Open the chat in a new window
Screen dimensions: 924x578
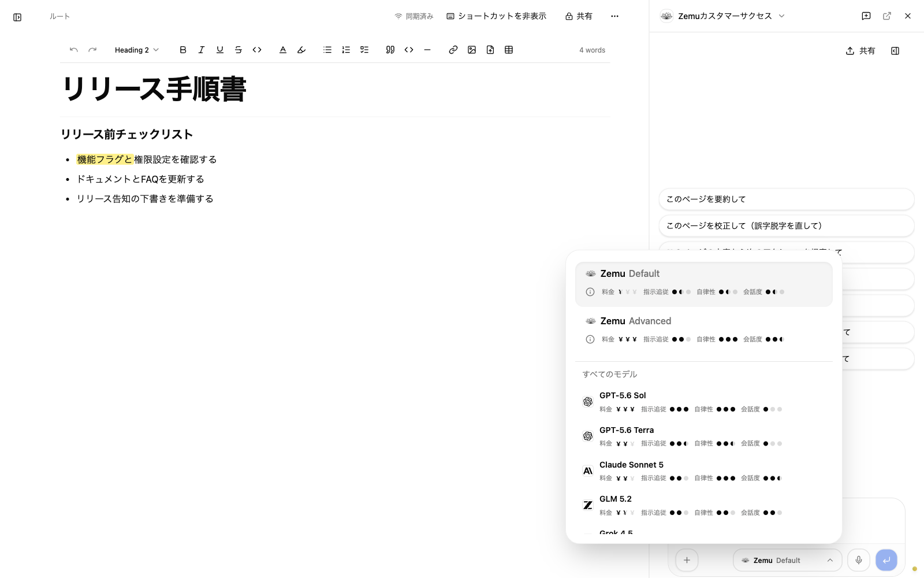(x=887, y=16)
